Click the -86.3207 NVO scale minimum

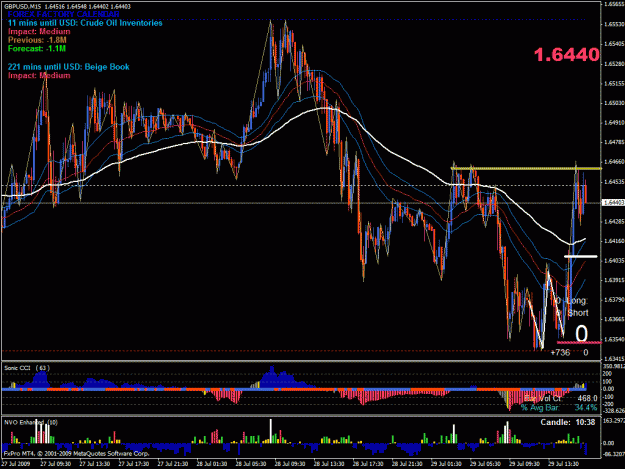(x=614, y=454)
